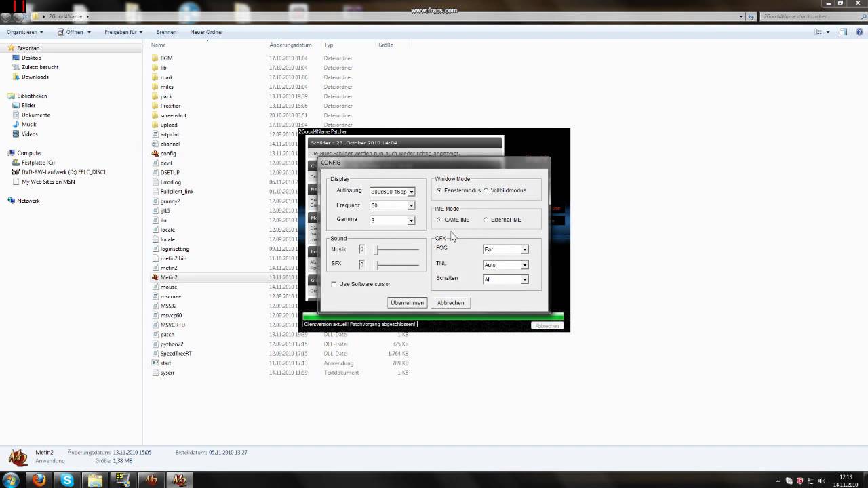Click Übernehmen in CONFIG dialog
The height and width of the screenshot is (488, 868).
[407, 303]
